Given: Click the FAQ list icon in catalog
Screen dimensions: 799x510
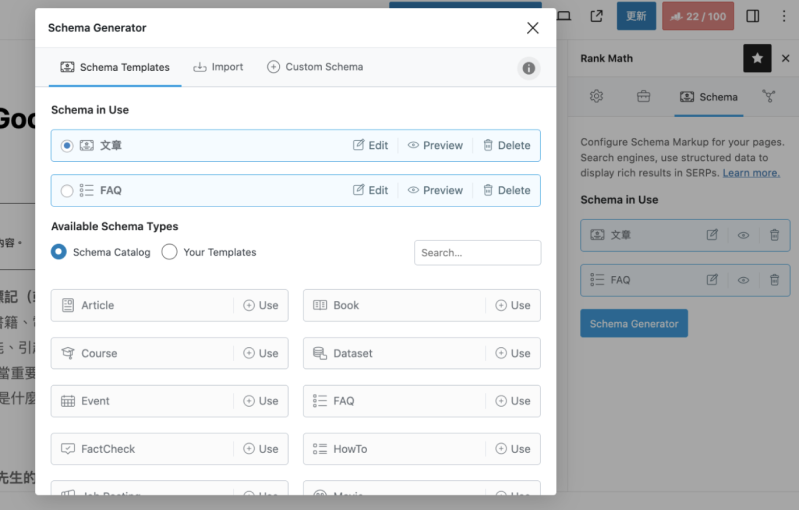Looking at the screenshot, I should tap(320, 401).
